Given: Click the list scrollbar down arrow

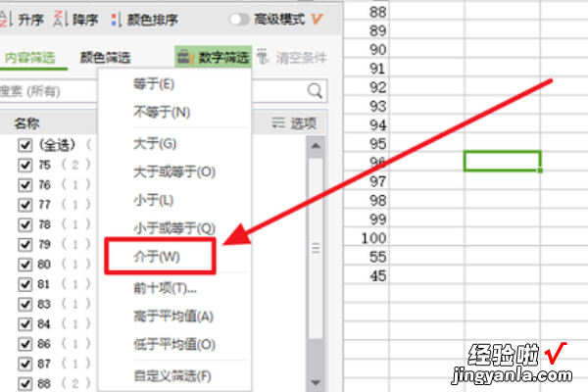Looking at the screenshot, I should [x=316, y=382].
